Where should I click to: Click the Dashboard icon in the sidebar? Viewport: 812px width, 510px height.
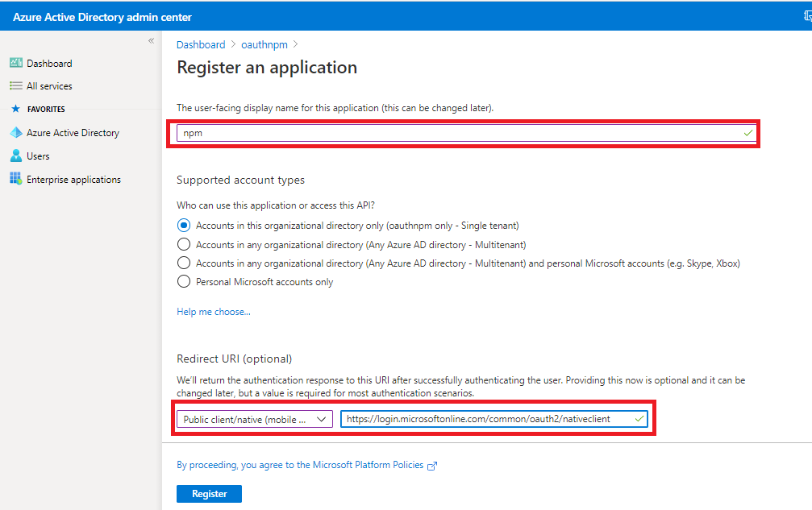coord(15,63)
